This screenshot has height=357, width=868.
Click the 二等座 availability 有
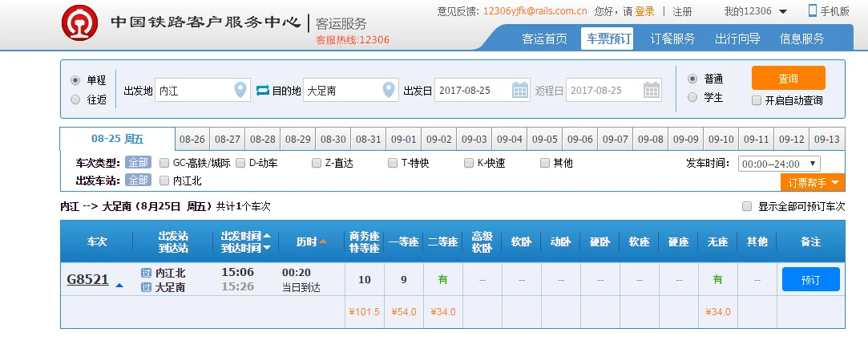point(443,279)
